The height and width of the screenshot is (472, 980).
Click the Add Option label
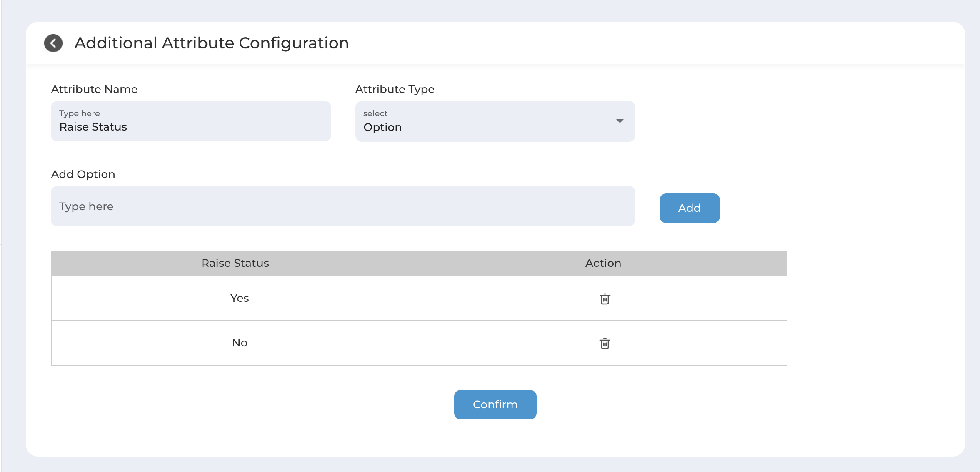click(83, 174)
